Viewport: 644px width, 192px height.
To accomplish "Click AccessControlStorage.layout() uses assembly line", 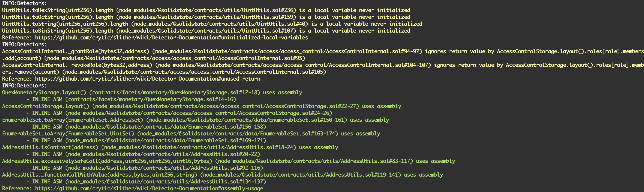I will click(202, 106).
